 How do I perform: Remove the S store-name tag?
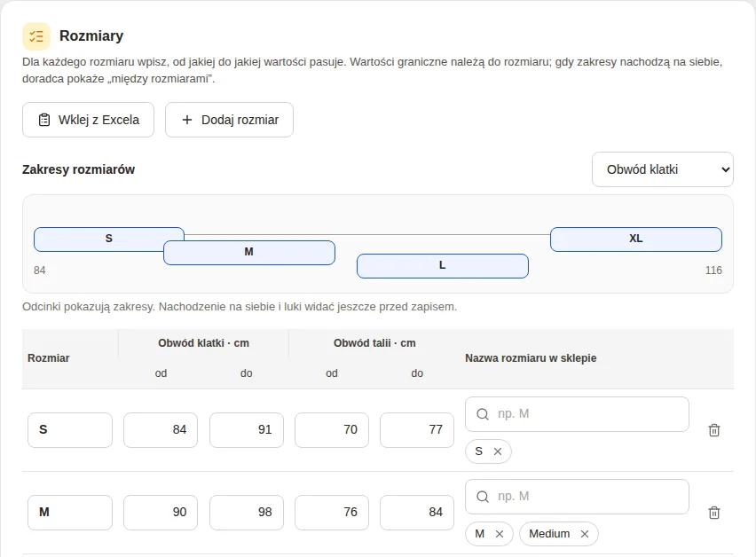pyautogui.click(x=498, y=451)
